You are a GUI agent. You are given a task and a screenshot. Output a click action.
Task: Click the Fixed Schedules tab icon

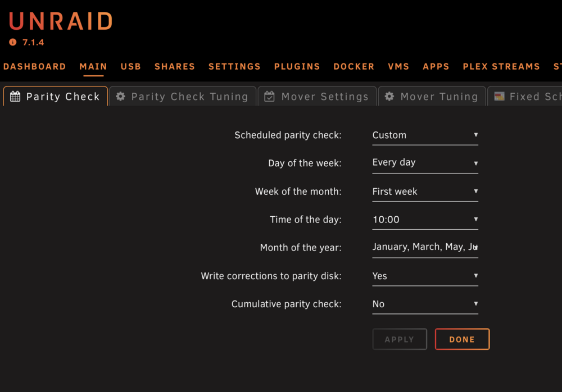(499, 97)
